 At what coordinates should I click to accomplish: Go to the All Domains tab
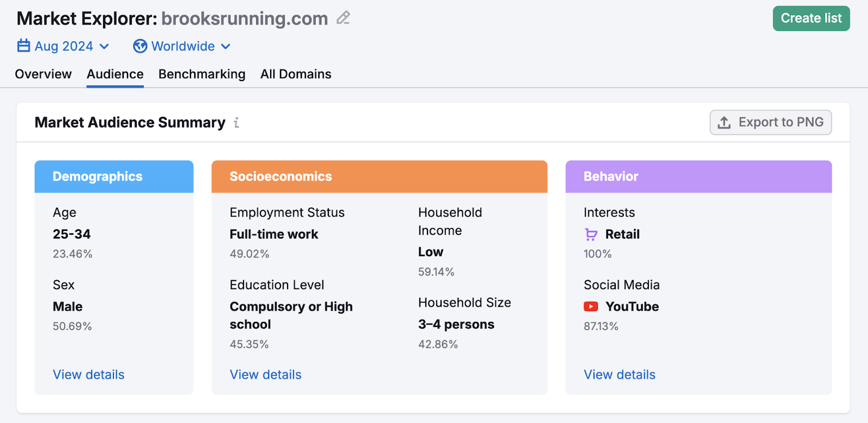pos(296,74)
